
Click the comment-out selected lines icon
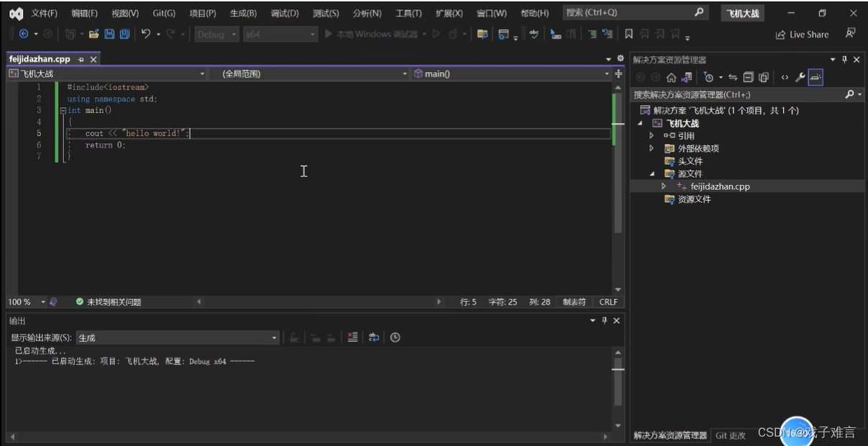tap(591, 34)
